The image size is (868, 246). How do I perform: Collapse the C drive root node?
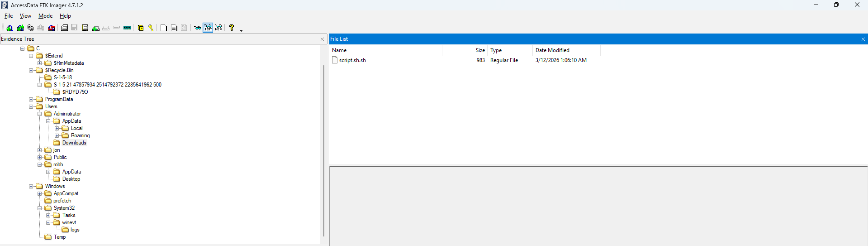(23, 48)
